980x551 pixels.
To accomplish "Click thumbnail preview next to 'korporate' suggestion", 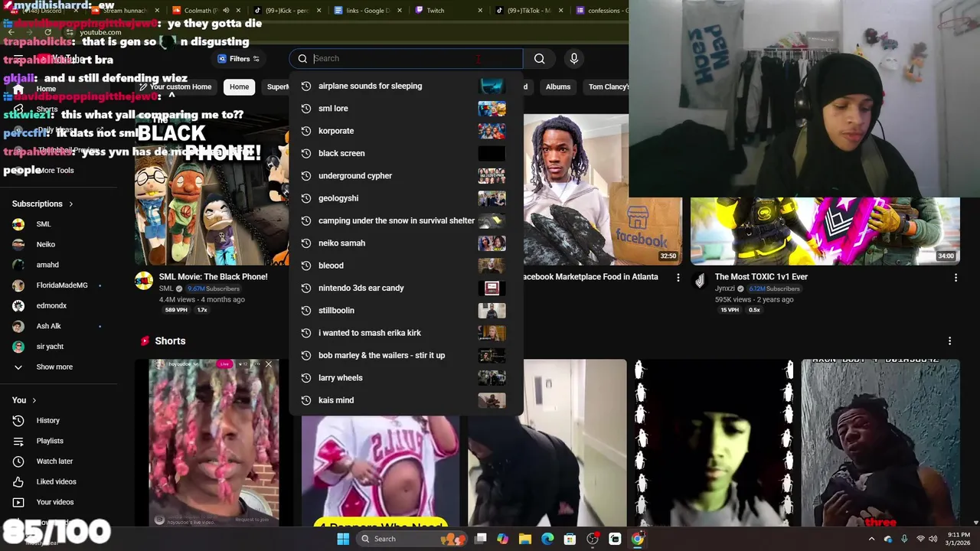I will point(492,131).
